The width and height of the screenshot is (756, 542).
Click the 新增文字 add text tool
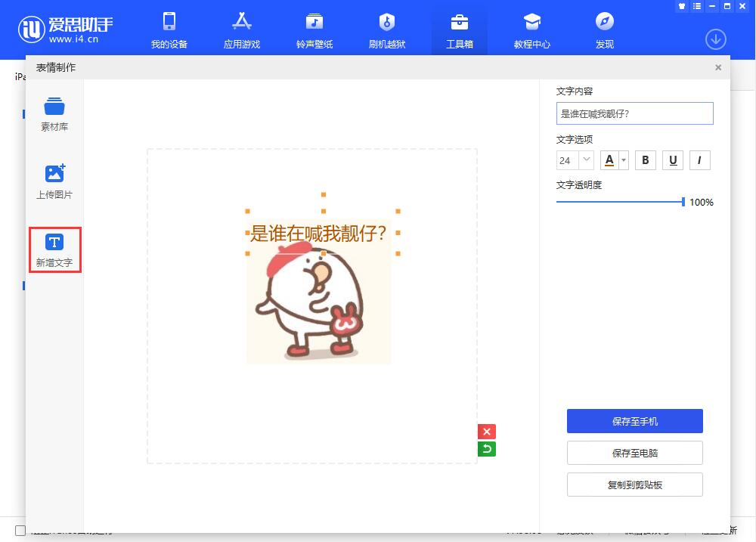[x=54, y=249]
